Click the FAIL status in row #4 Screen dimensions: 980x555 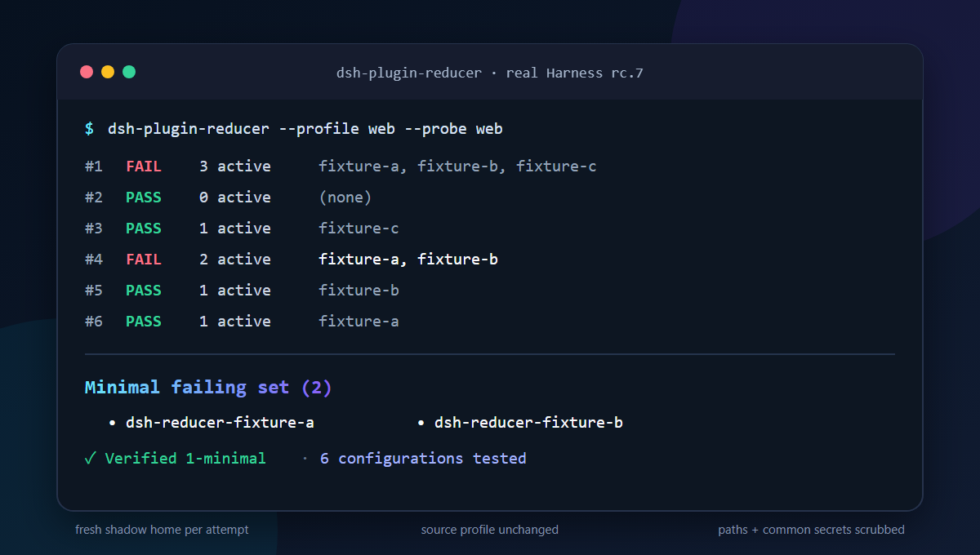144,260
